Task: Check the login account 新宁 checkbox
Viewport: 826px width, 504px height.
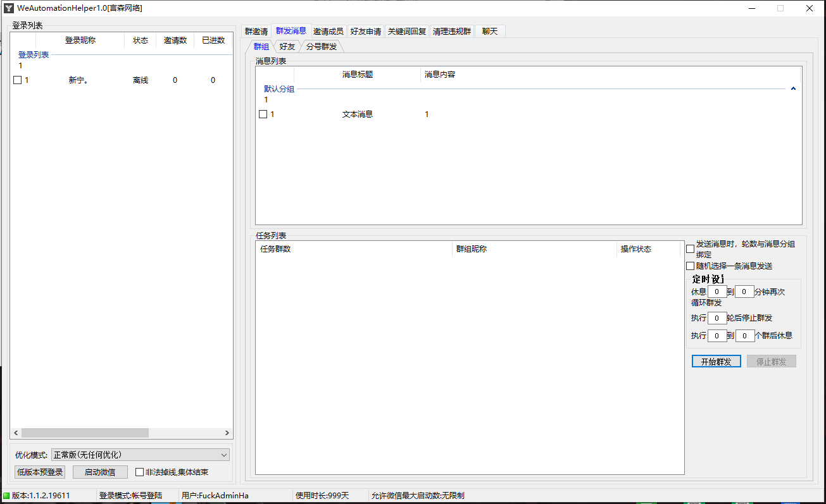Action: point(18,80)
